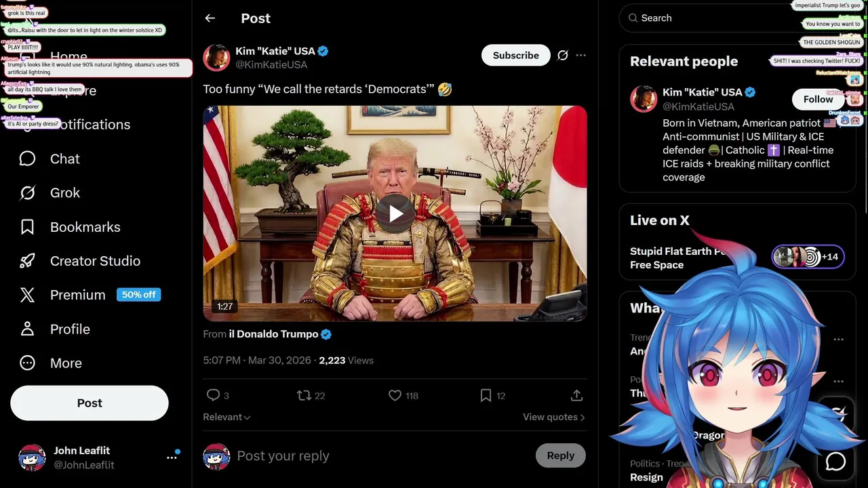The width and height of the screenshot is (868, 488).
Task: Open View quotes link
Action: pos(553,417)
